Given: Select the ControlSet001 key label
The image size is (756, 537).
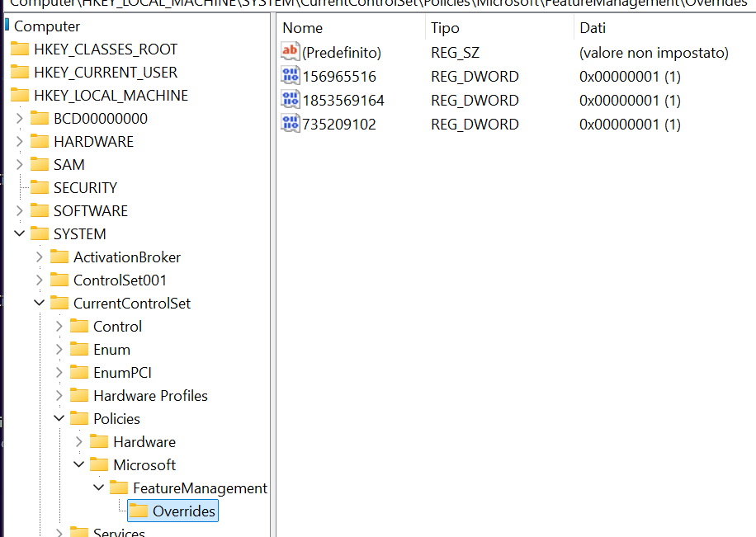Looking at the screenshot, I should (x=120, y=280).
